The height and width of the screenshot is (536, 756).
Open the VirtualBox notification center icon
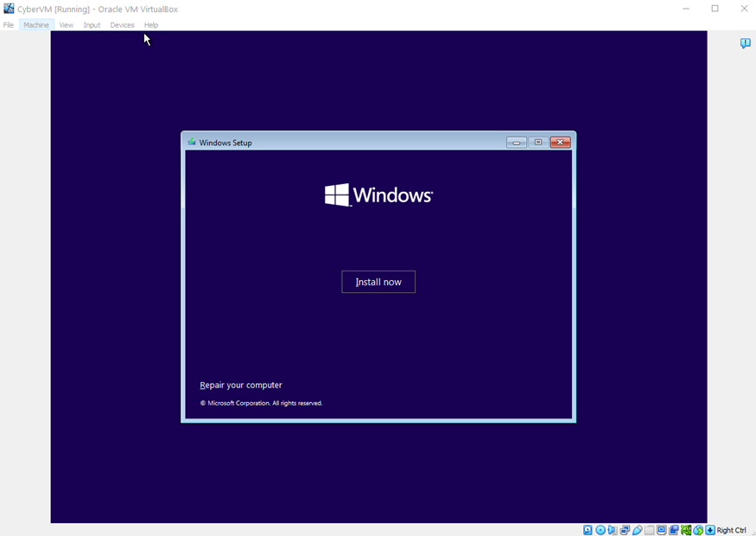(745, 43)
